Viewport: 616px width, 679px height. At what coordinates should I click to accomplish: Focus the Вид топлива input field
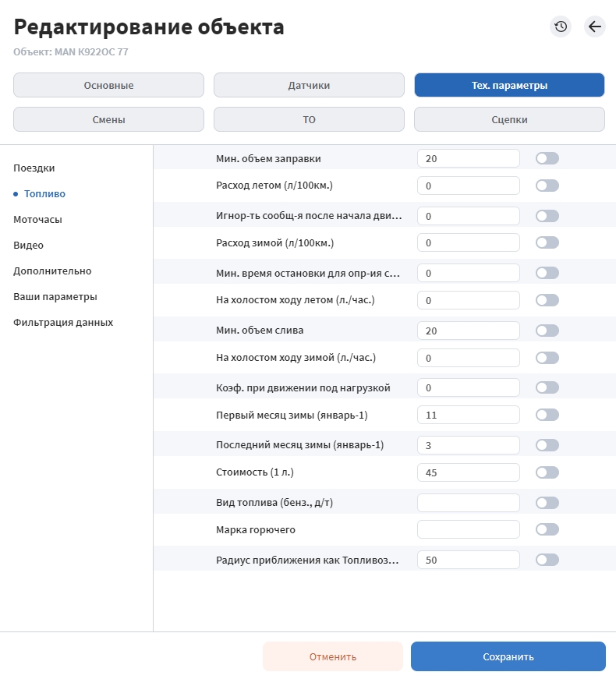tap(469, 503)
